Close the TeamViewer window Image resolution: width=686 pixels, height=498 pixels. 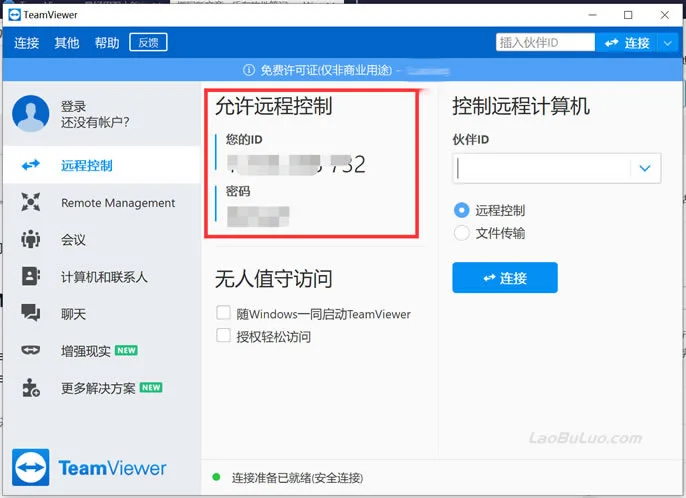point(665,15)
